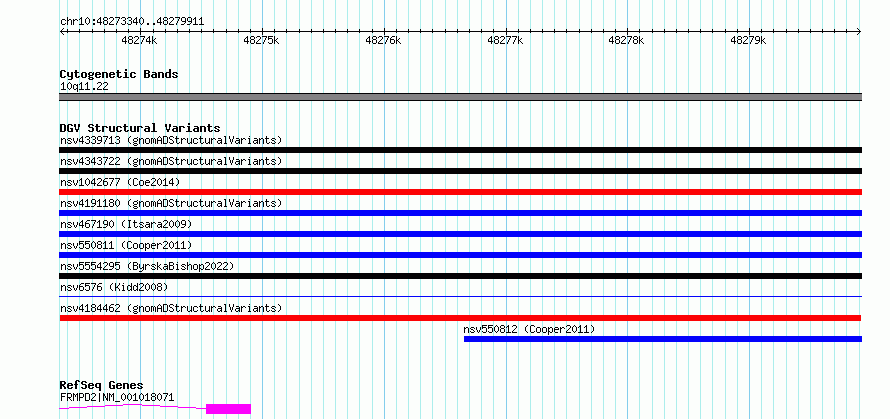Select the red bar under nsv1042677
This screenshot has height=419, width=890.
(460, 192)
